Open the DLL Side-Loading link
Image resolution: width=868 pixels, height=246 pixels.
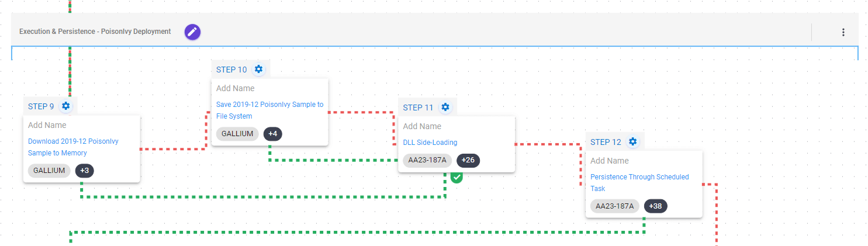430,142
